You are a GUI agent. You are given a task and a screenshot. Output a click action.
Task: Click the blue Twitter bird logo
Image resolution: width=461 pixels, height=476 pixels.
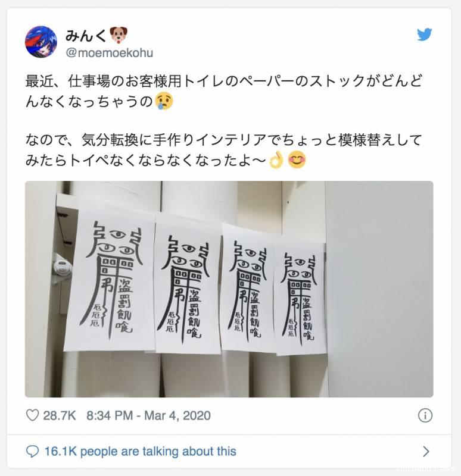pos(424,35)
